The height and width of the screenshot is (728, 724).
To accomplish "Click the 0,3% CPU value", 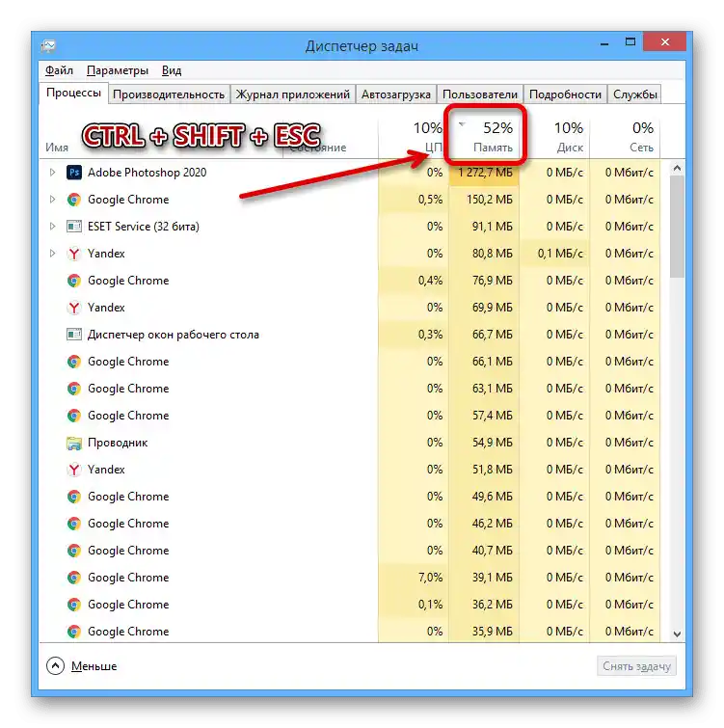I will pos(430,335).
